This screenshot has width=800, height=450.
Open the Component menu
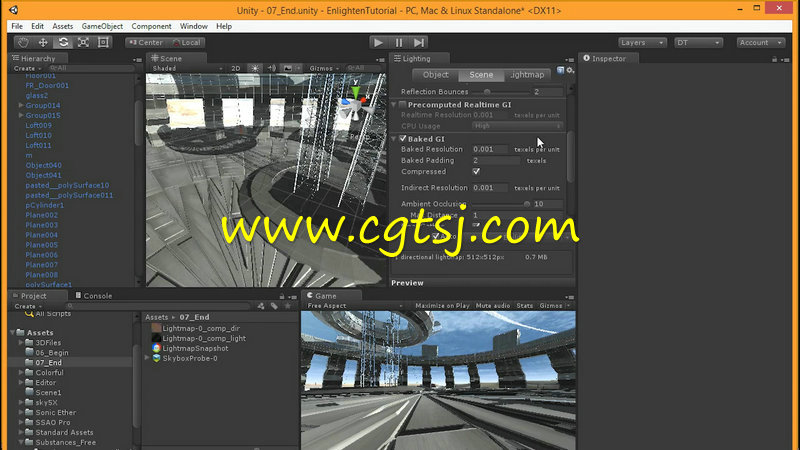(x=151, y=26)
